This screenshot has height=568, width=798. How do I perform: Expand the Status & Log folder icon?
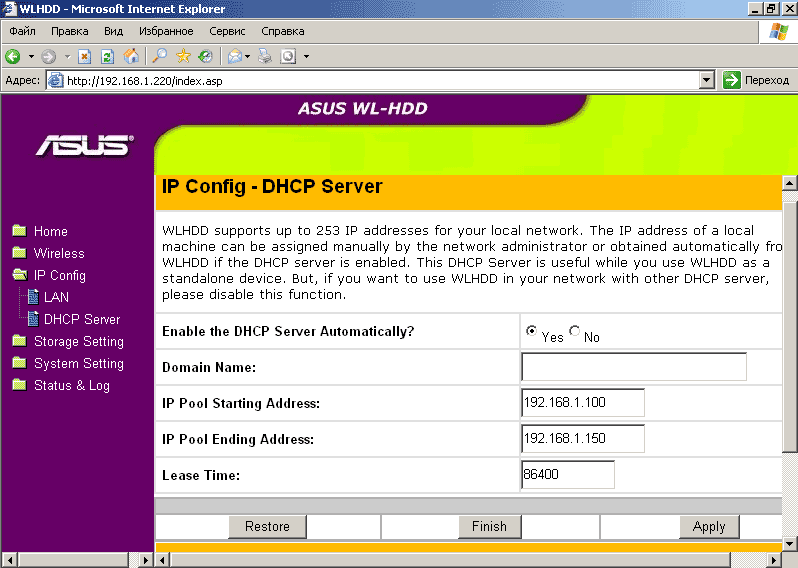click(19, 385)
